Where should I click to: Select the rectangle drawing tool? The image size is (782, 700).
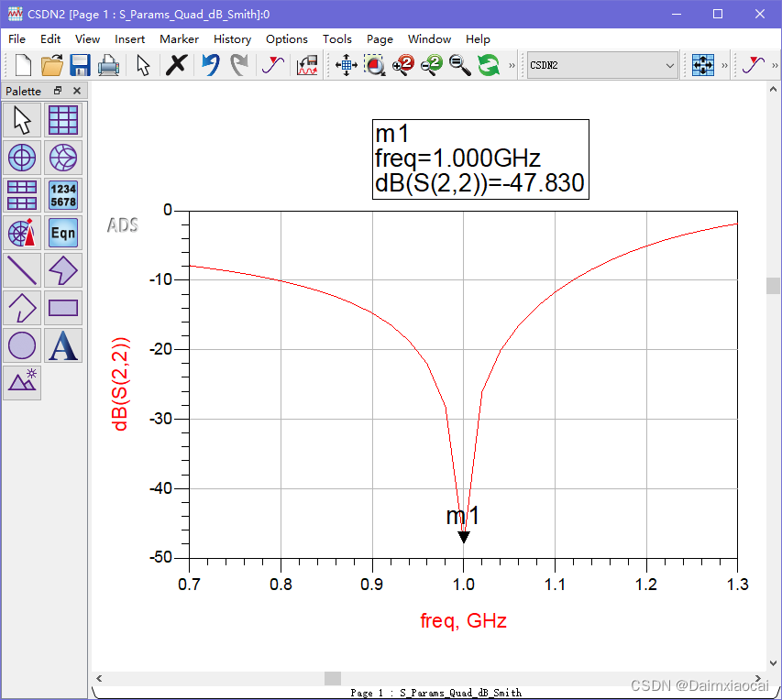pos(63,308)
